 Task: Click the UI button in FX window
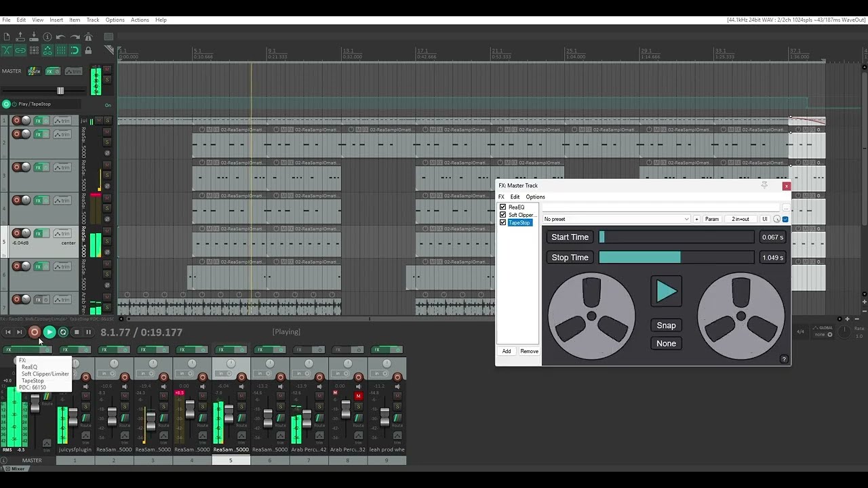click(765, 219)
